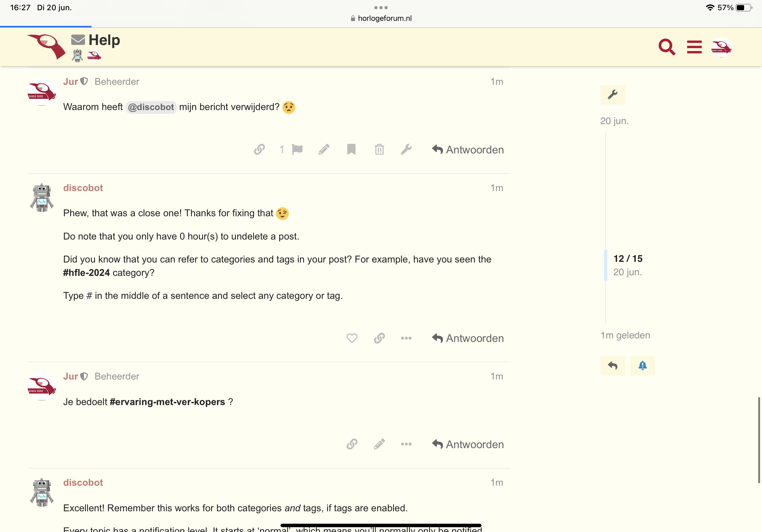762x532 pixels.
Task: Click 1m timestamp on discobot 'Phew' post
Action: (x=497, y=188)
